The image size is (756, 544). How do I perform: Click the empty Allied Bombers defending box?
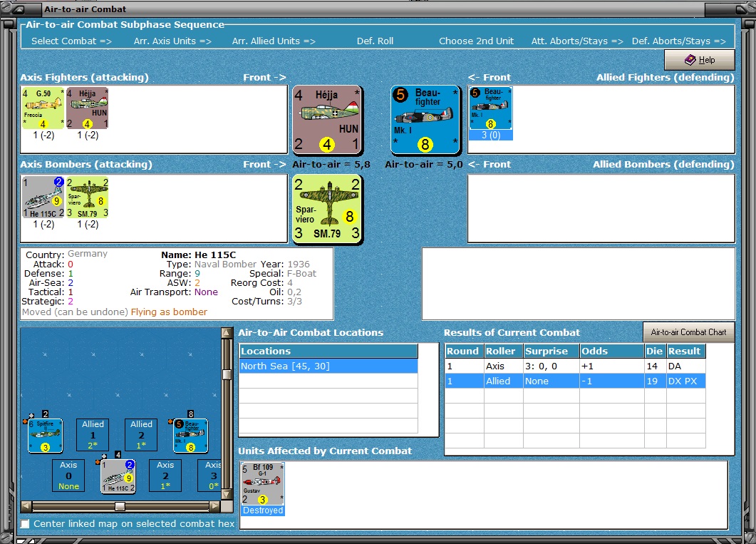pyautogui.click(x=601, y=208)
